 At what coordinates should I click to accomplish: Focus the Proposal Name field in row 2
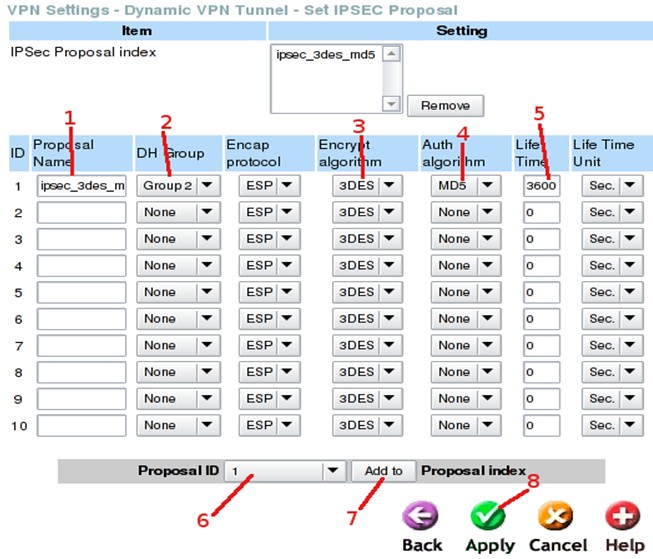(81, 212)
